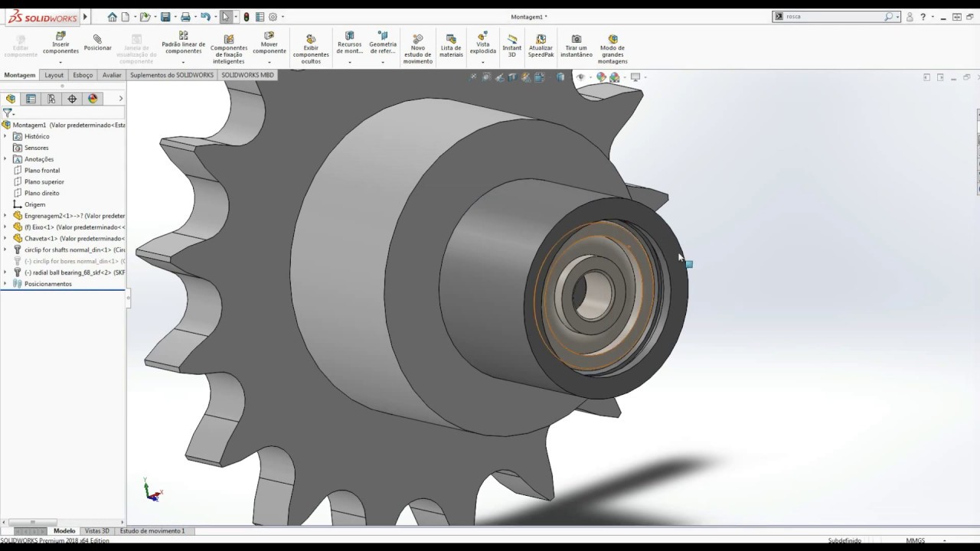980x551 pixels.
Task: Switch to Estudo de movimento 1 tab
Action: coord(152,531)
